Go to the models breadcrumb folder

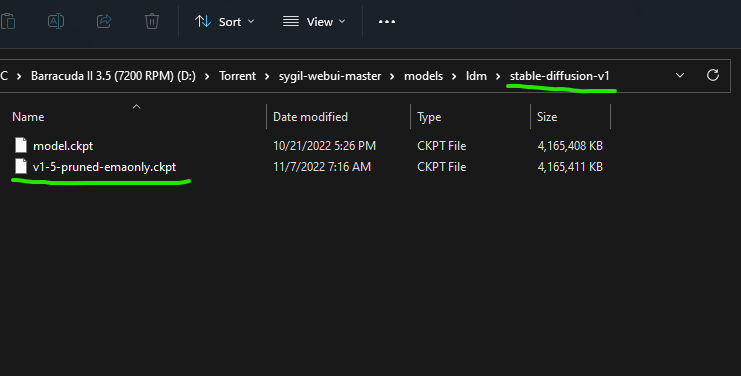[x=423, y=76]
